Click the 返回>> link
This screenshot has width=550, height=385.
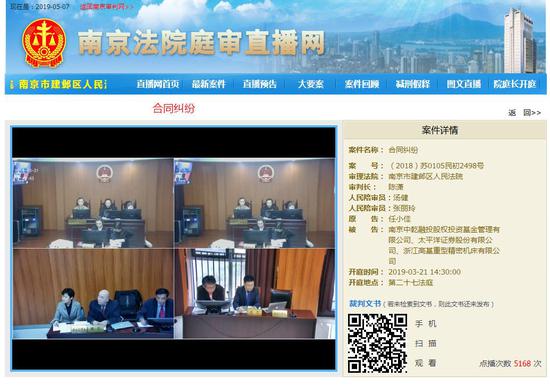coord(524,113)
